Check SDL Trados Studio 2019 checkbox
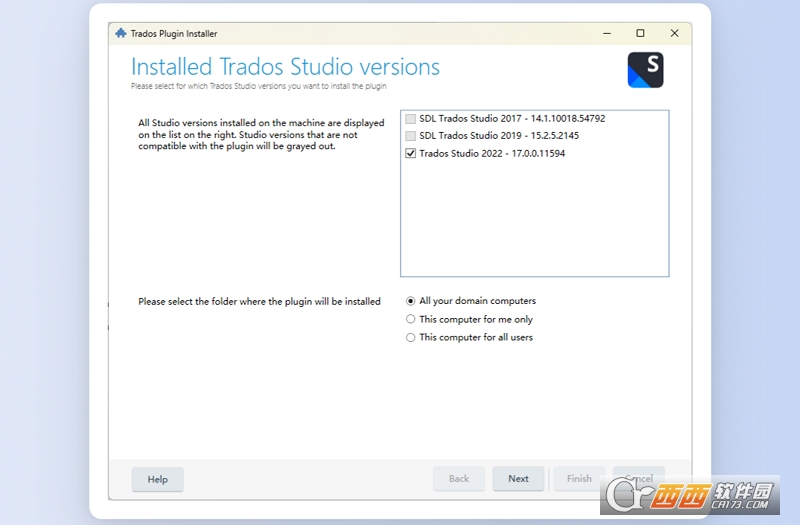The image size is (800, 525). [410, 136]
